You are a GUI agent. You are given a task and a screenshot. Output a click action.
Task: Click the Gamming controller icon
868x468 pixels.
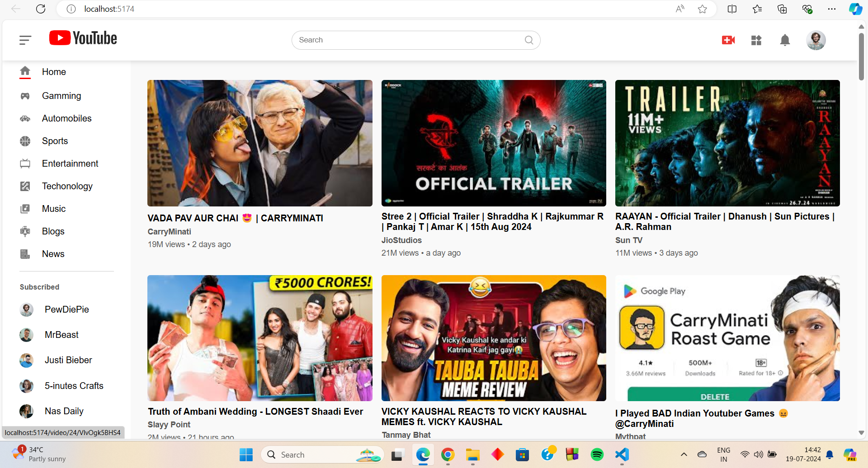point(25,96)
